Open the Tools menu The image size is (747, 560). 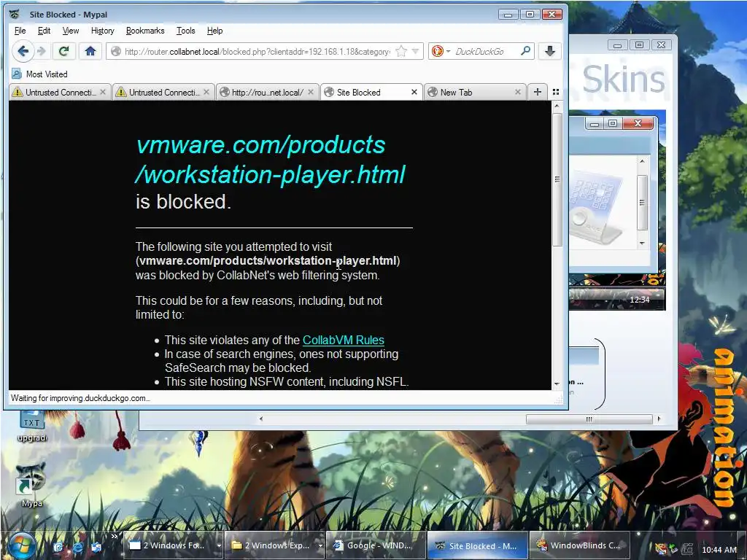(x=185, y=31)
